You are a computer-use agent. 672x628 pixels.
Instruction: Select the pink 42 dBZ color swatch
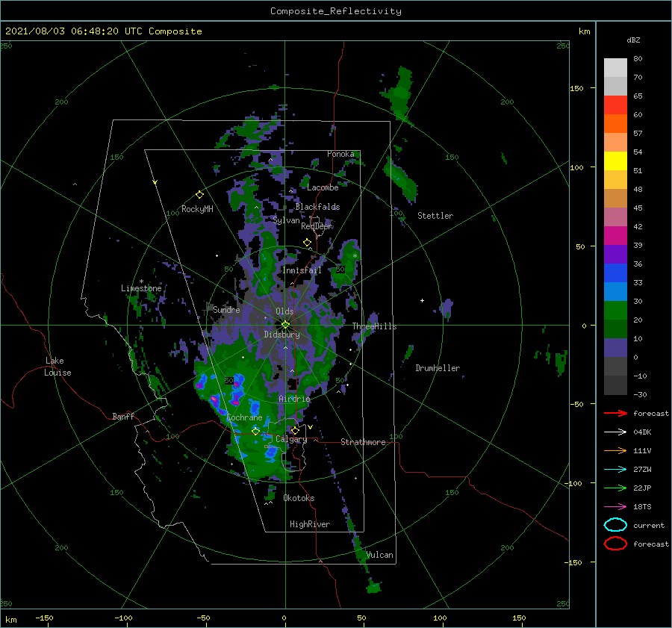point(615,217)
